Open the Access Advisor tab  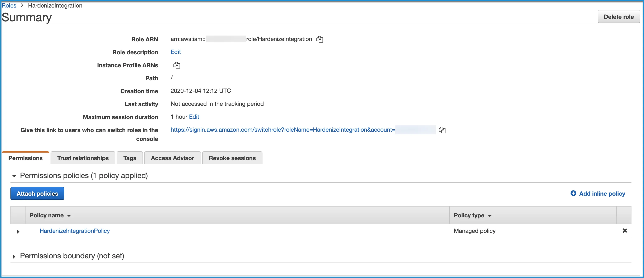point(172,158)
